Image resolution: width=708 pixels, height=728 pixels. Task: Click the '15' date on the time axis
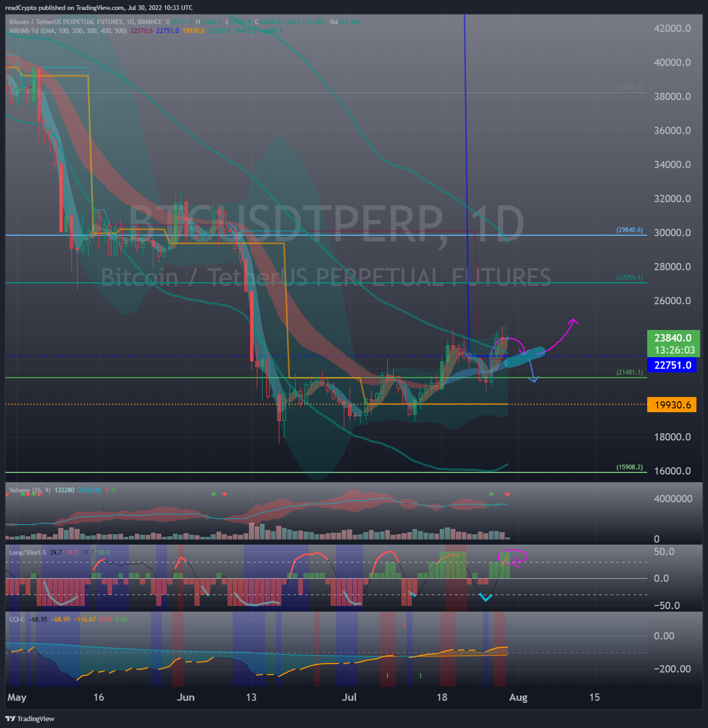point(594,697)
